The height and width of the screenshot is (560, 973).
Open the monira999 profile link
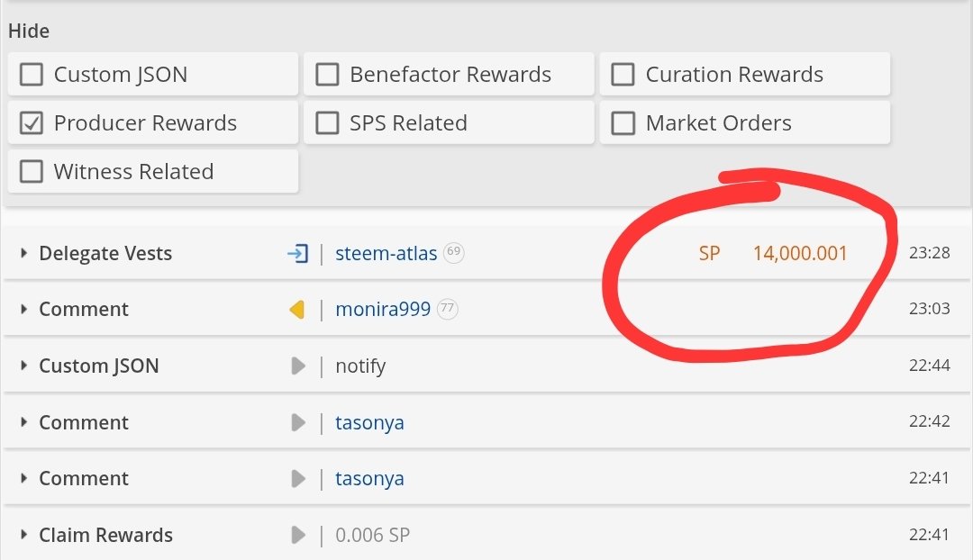coord(383,310)
